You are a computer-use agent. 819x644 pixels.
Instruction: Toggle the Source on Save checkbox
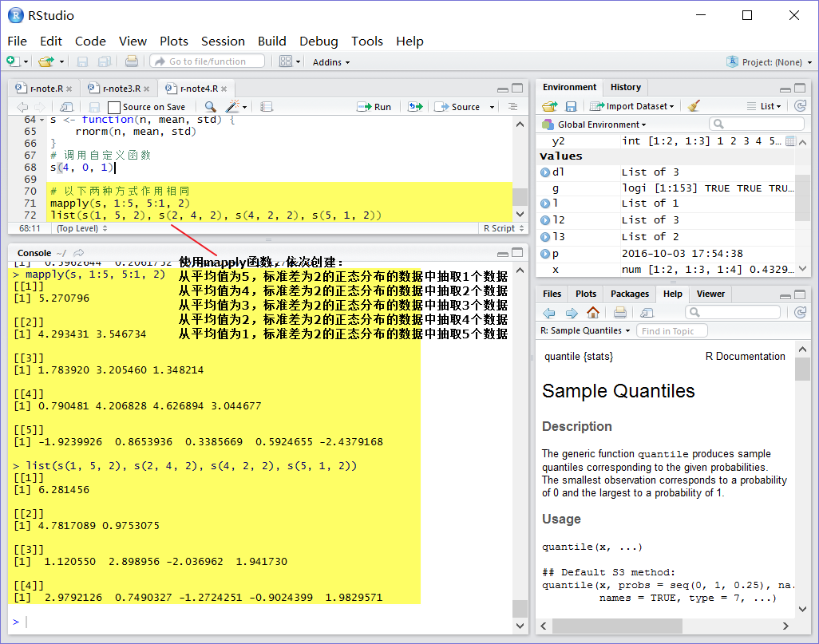pyautogui.click(x=113, y=107)
